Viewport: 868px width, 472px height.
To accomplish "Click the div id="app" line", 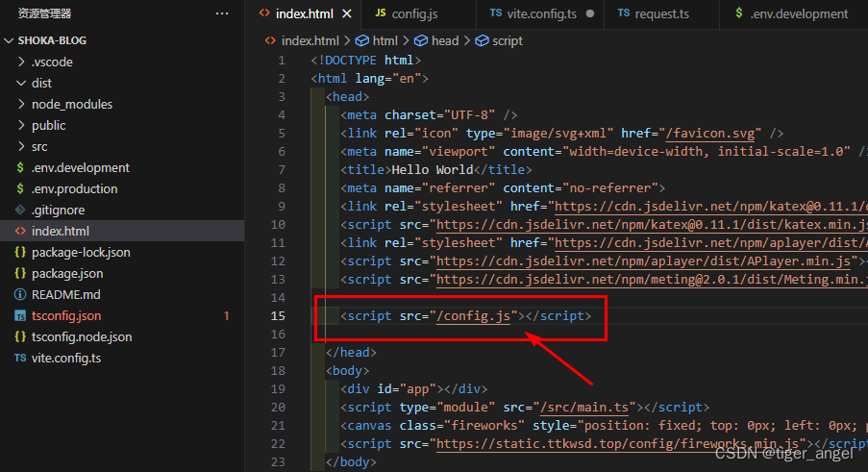I will [x=414, y=389].
